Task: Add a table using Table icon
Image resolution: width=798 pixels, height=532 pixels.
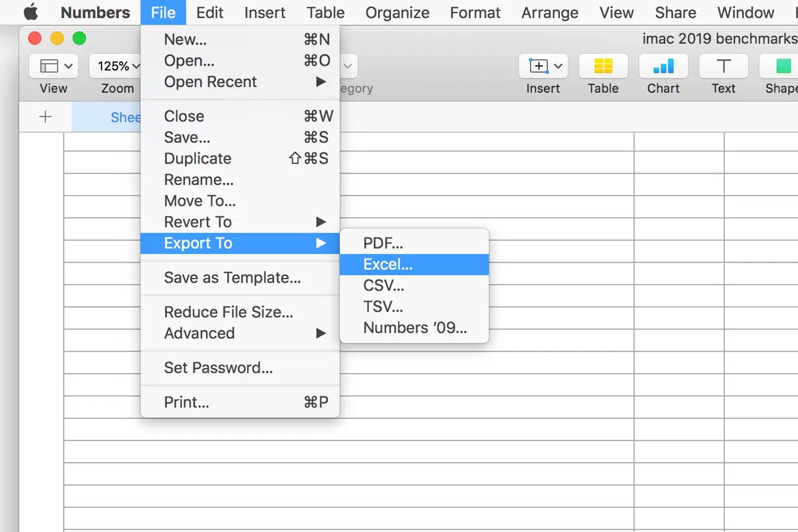Action: 603,66
